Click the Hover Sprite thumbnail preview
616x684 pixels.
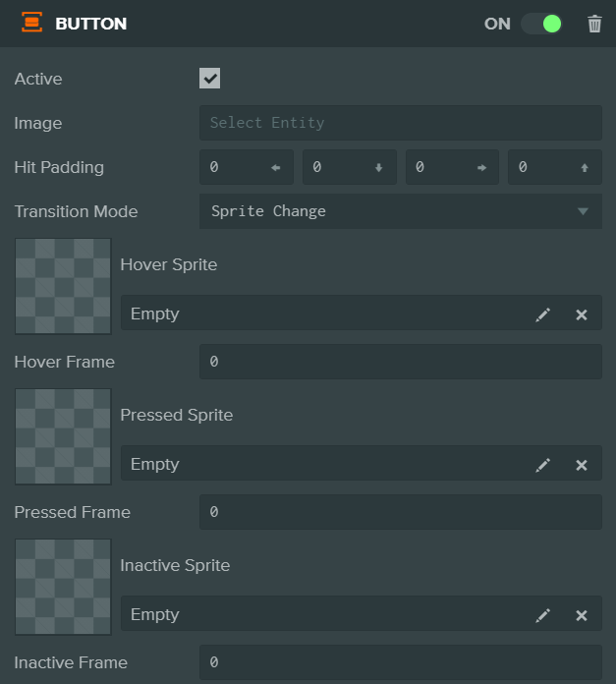(63, 286)
